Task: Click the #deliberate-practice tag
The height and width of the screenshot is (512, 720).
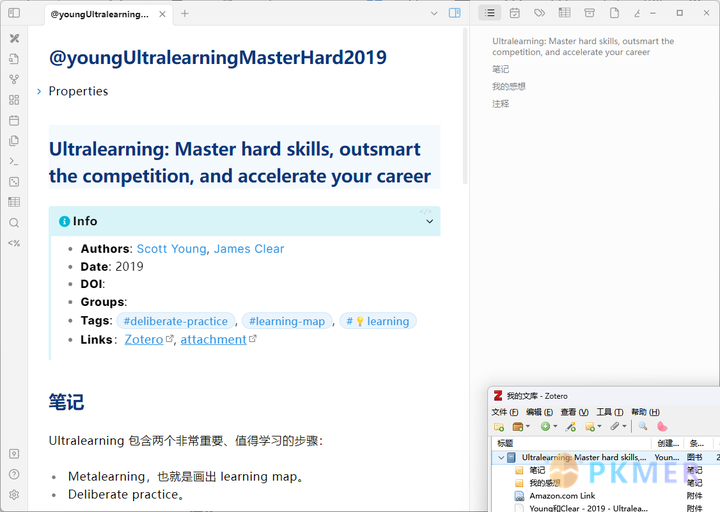Action: pos(175,321)
